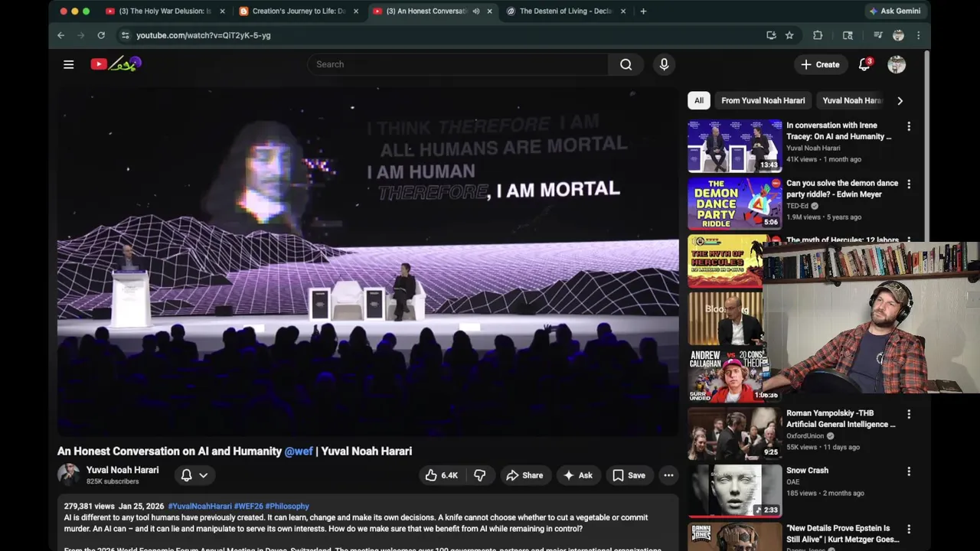
Task: Click #WEF26 hashtag
Action: pyautogui.click(x=248, y=506)
